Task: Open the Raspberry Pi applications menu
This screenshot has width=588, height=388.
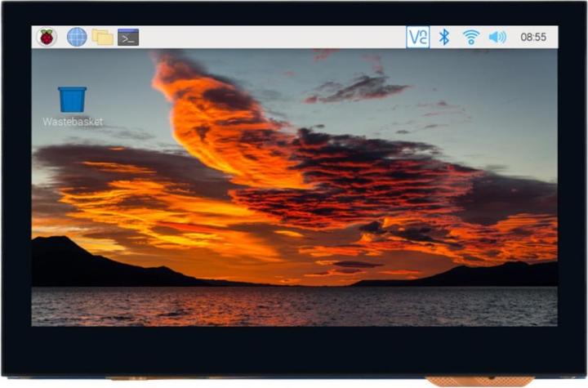Action: pyautogui.click(x=47, y=37)
